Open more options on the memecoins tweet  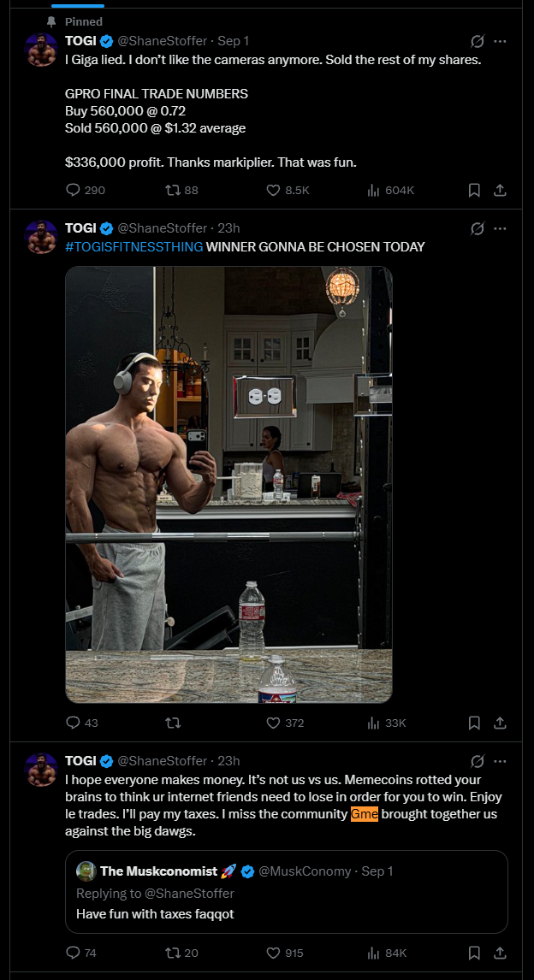click(x=500, y=760)
